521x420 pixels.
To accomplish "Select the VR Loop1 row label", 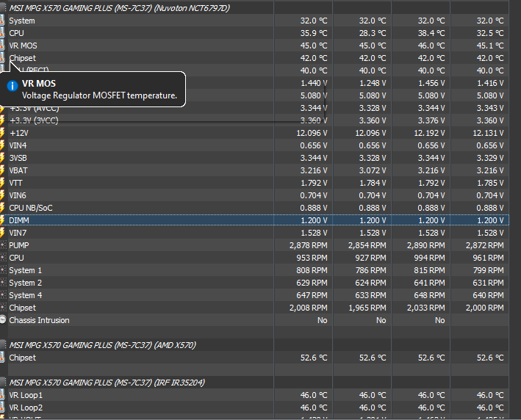I will click(26, 395).
